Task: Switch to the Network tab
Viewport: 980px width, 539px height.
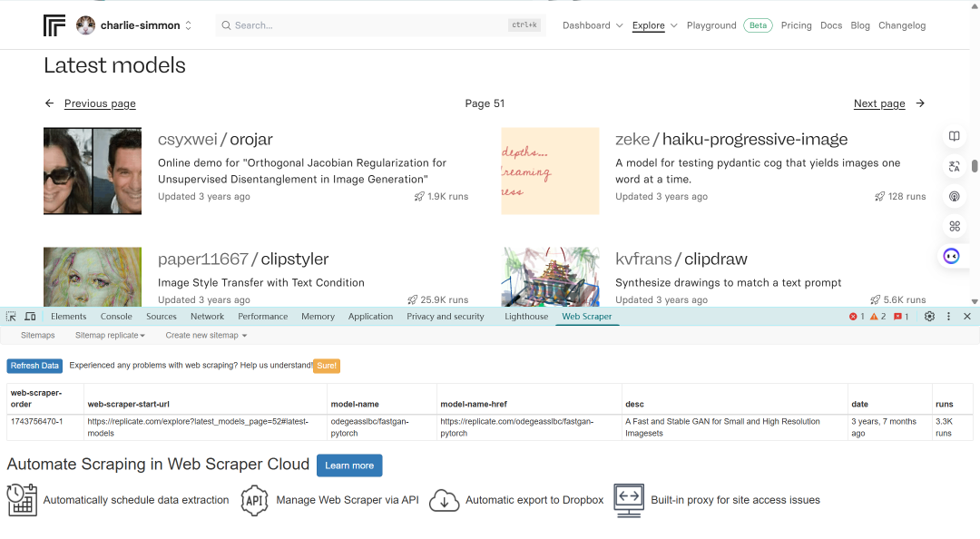Action: [x=208, y=317]
